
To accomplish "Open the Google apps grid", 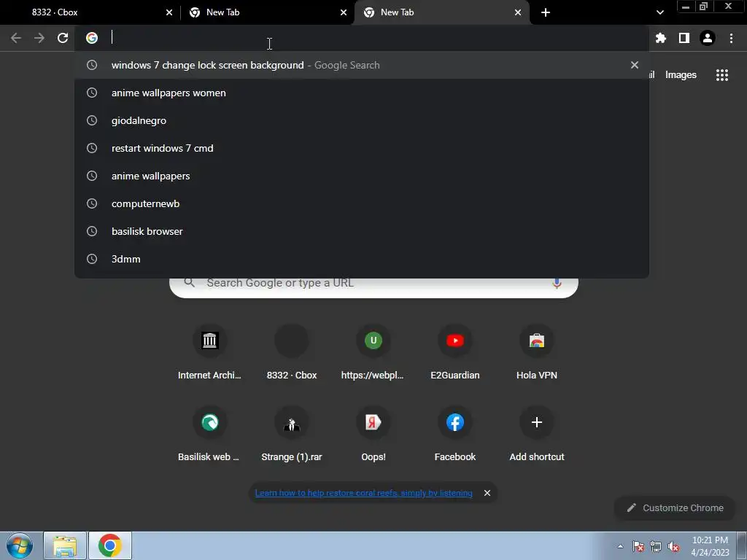I will pyautogui.click(x=721, y=75).
